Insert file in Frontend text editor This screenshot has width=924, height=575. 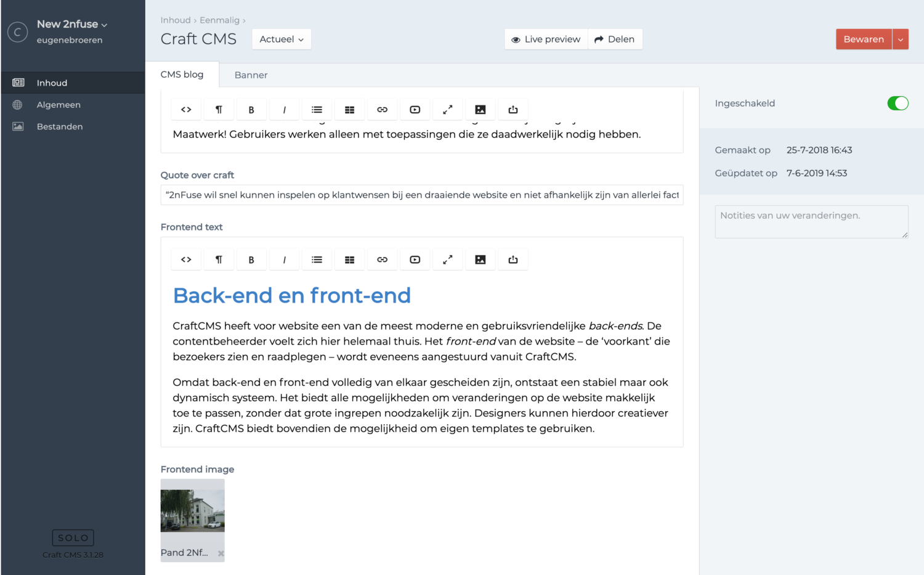(513, 259)
